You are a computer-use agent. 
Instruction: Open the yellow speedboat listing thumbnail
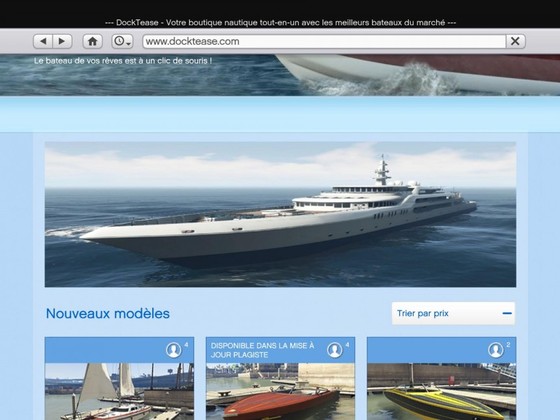(x=441, y=391)
